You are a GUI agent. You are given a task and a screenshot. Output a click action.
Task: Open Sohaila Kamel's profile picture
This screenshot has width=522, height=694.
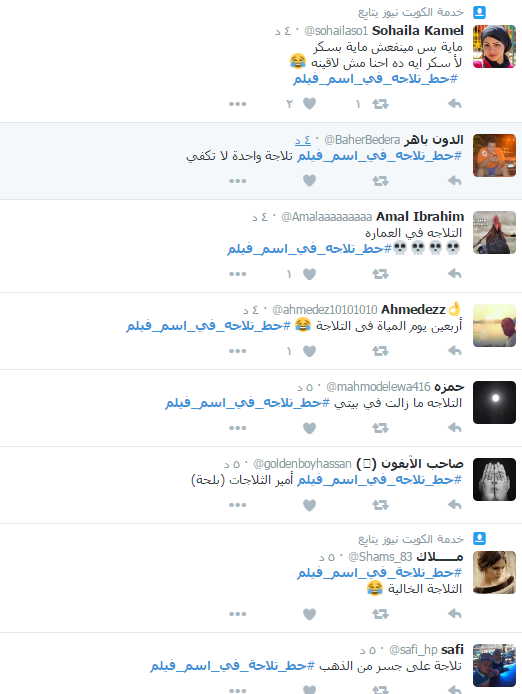(494, 46)
